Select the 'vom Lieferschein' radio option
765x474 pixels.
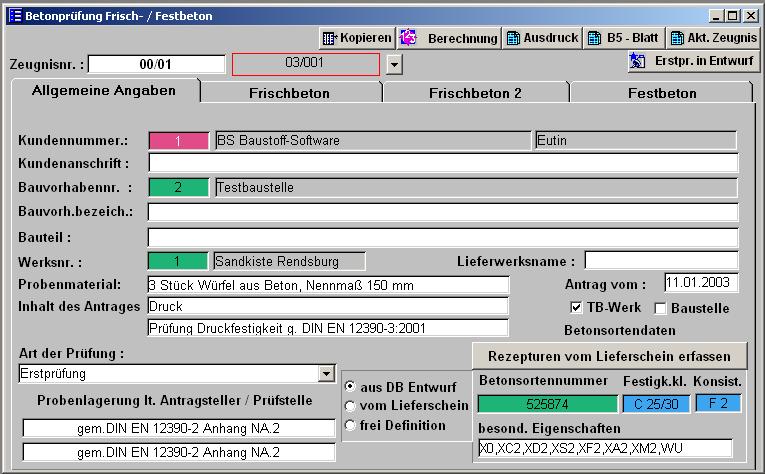tap(349, 406)
